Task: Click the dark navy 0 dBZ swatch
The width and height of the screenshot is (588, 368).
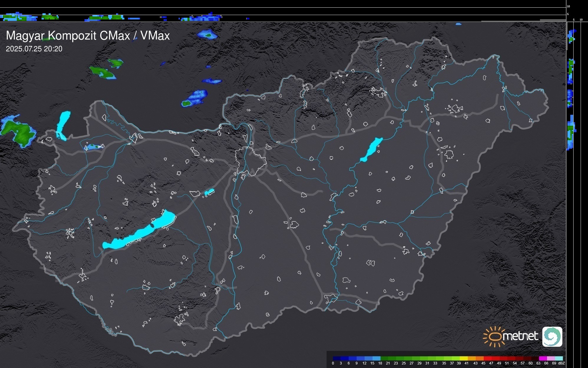Action: [337, 358]
